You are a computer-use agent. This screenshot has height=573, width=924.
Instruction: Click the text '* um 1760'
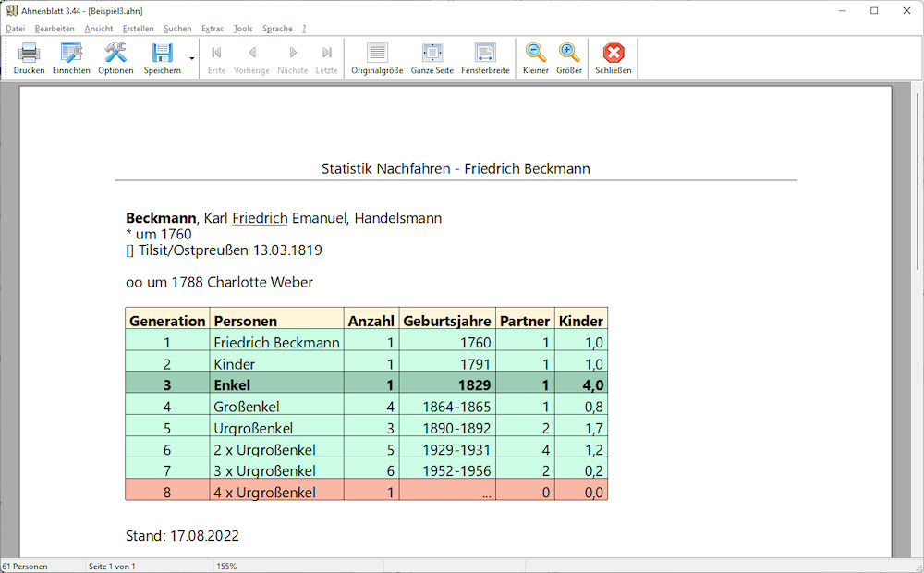[x=159, y=234]
